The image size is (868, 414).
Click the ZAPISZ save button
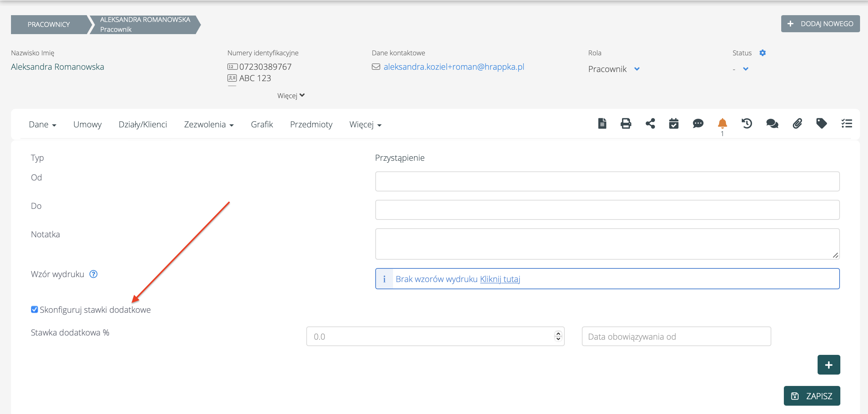coord(812,396)
